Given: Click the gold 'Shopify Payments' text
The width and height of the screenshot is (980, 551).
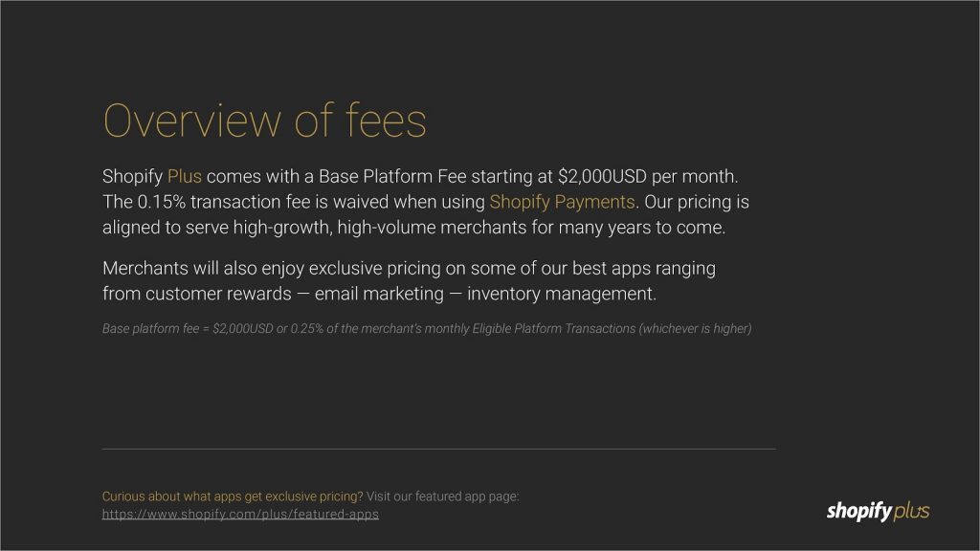Looking at the screenshot, I should coord(562,202).
